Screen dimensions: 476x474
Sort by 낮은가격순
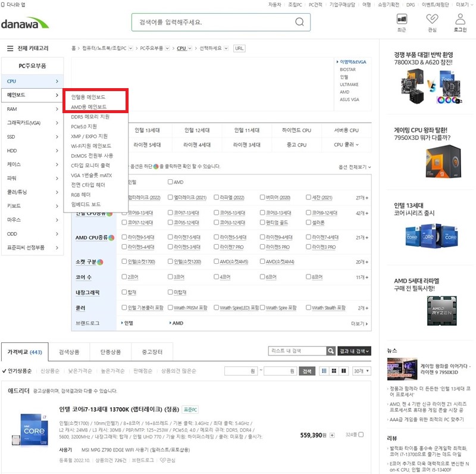tap(80, 371)
